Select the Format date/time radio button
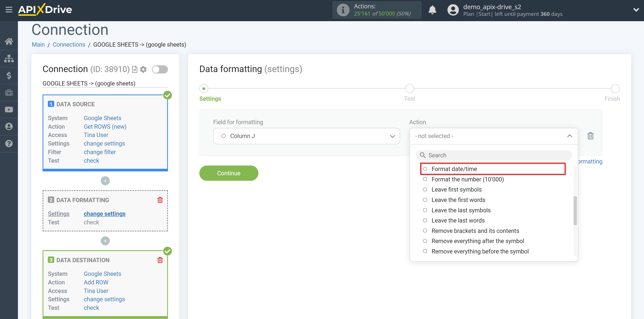Image resolution: width=644 pixels, height=319 pixels. coord(425,169)
